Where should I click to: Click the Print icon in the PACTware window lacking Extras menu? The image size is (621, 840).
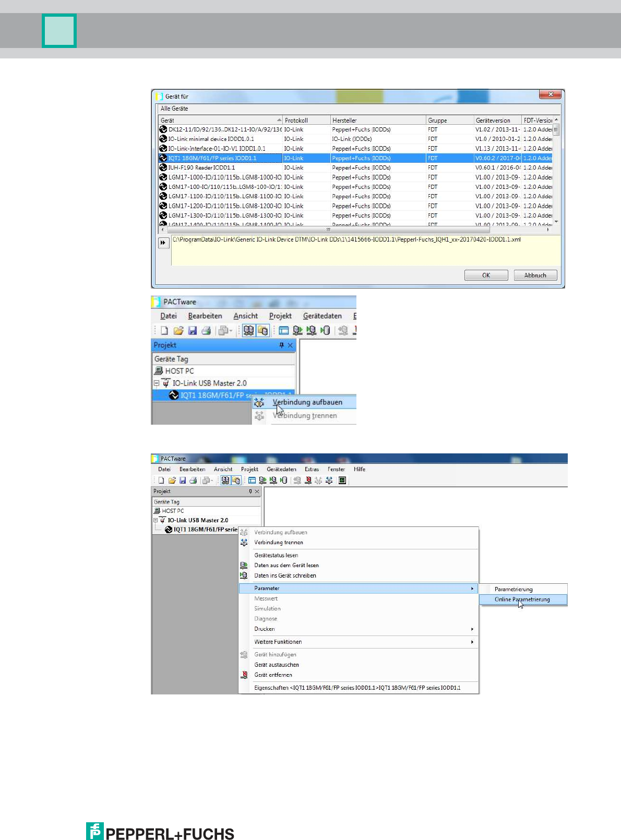coord(206,330)
